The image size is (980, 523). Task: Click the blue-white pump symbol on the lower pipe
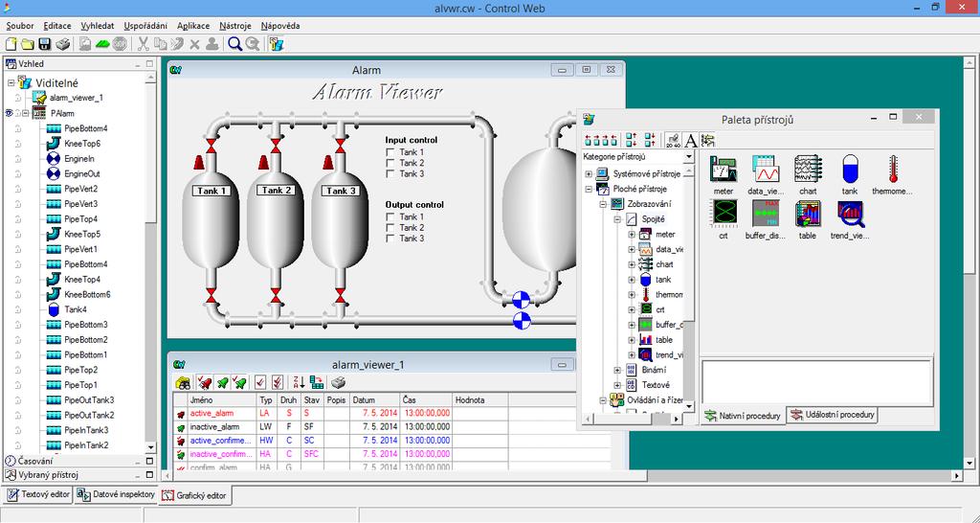click(522, 320)
